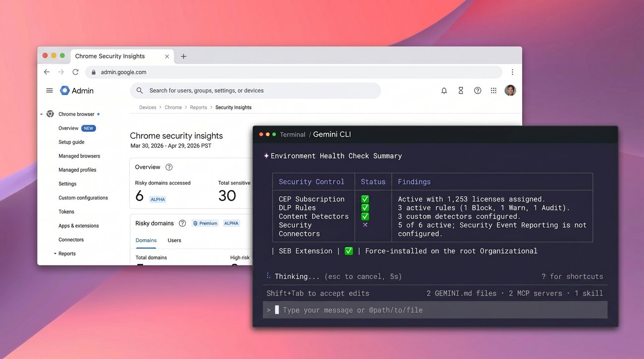Click the Security Control column header
This screenshot has width=644, height=359.
click(x=312, y=182)
